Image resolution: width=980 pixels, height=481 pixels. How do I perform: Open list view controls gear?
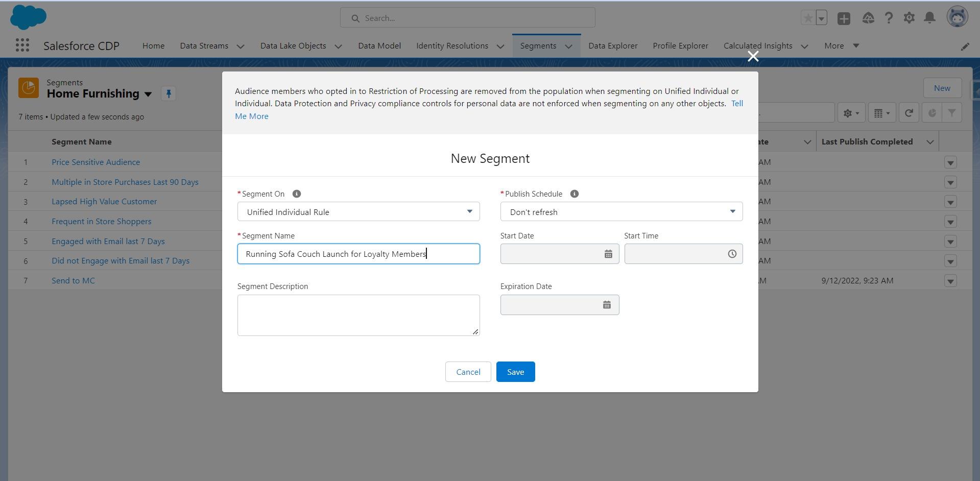(851, 113)
